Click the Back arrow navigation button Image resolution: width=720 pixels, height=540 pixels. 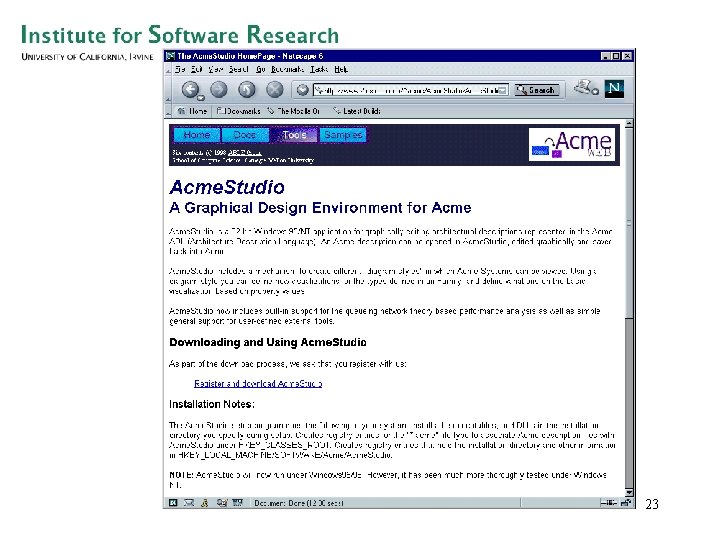tap(190, 90)
